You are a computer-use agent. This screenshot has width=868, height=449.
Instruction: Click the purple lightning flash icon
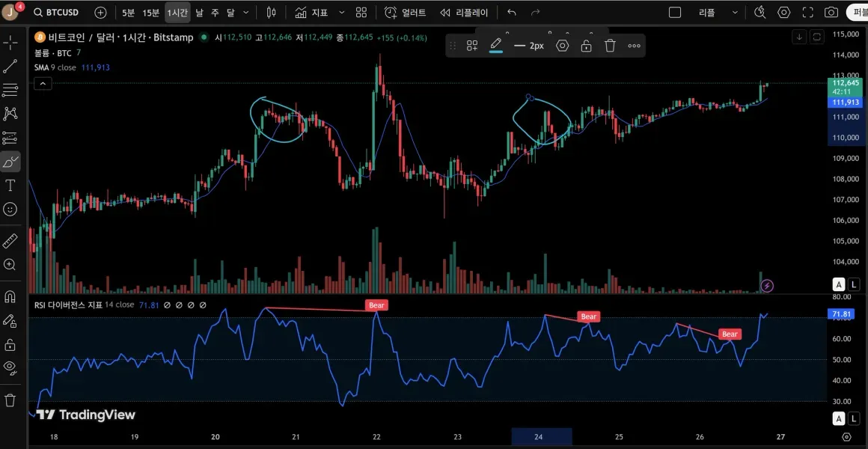(x=767, y=286)
